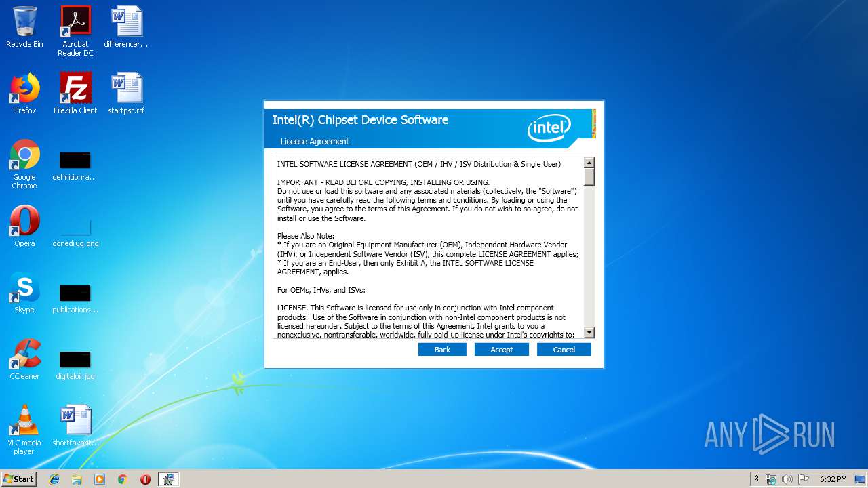Launch Google Chrome desktop shortcut

click(24, 164)
